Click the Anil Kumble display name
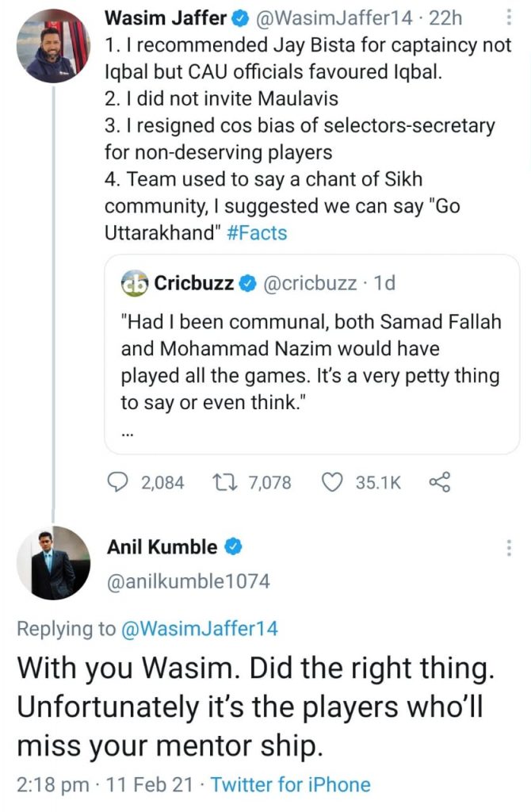531x812 pixels. (x=161, y=547)
